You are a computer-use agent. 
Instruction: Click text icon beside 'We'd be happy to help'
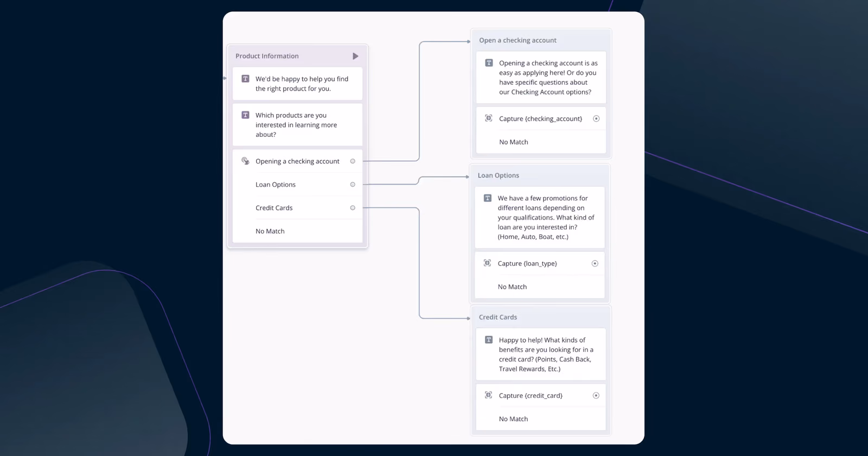(x=245, y=79)
